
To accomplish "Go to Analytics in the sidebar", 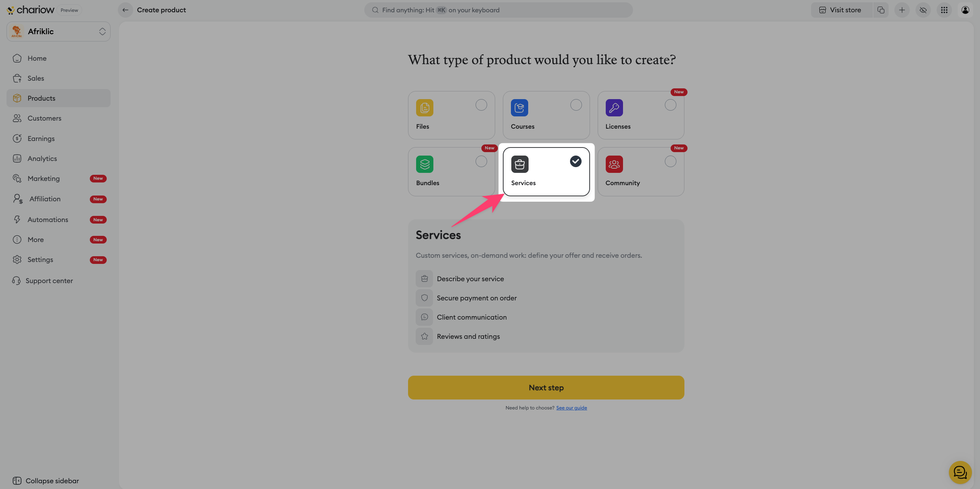I will pyautogui.click(x=42, y=159).
